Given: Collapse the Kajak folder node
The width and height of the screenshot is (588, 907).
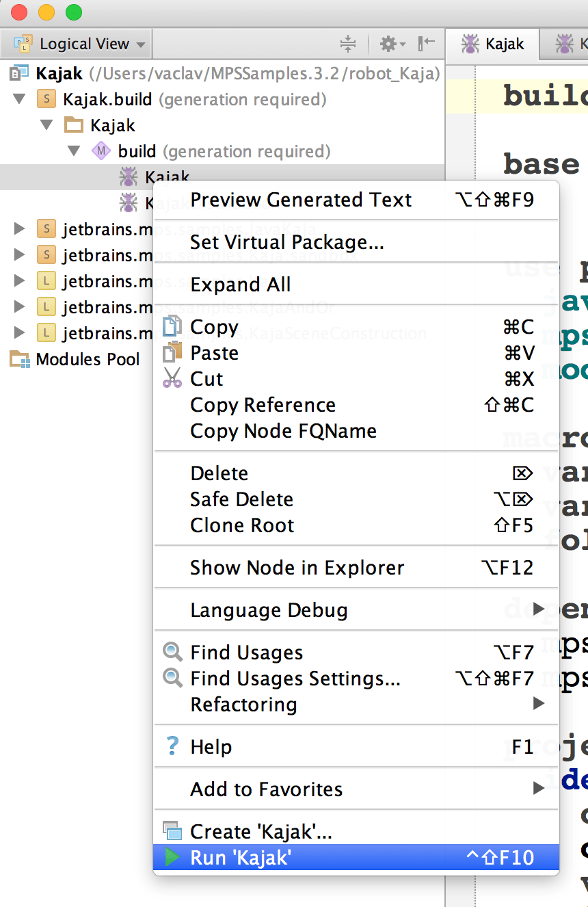Looking at the screenshot, I should click(46, 125).
